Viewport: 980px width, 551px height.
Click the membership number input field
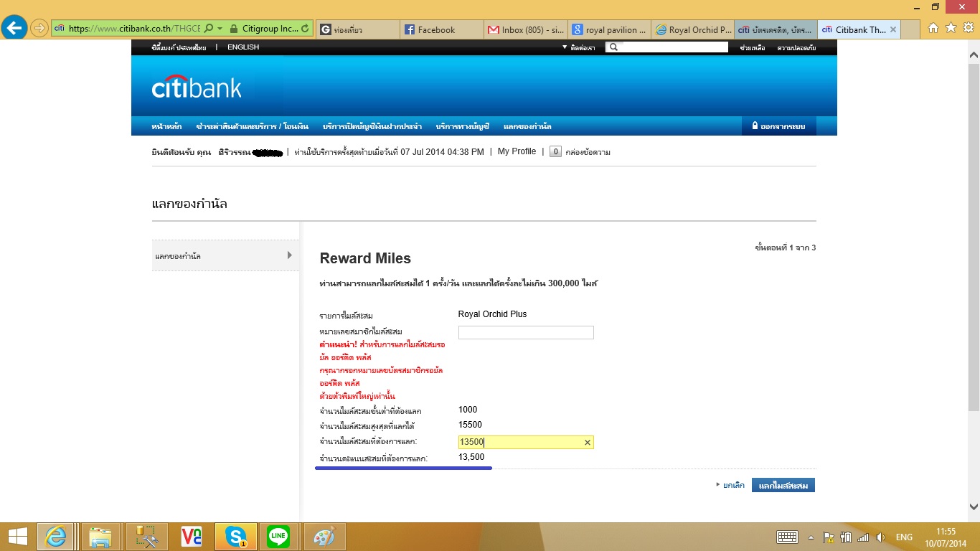[x=526, y=333]
